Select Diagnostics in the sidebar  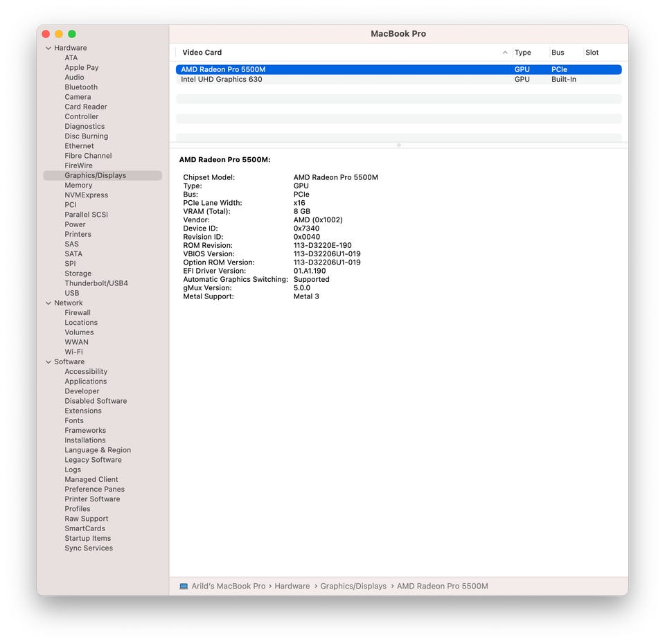(85, 126)
